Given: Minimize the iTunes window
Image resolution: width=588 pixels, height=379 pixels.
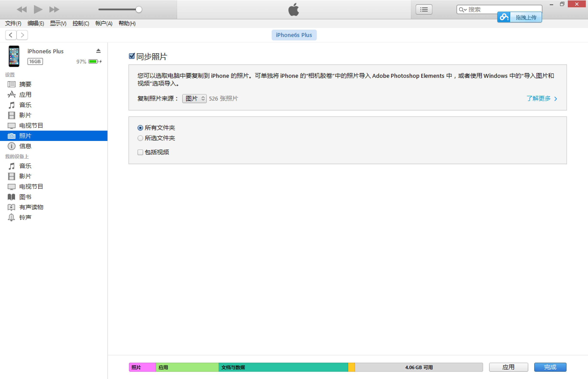Looking at the screenshot, I should pyautogui.click(x=551, y=4).
